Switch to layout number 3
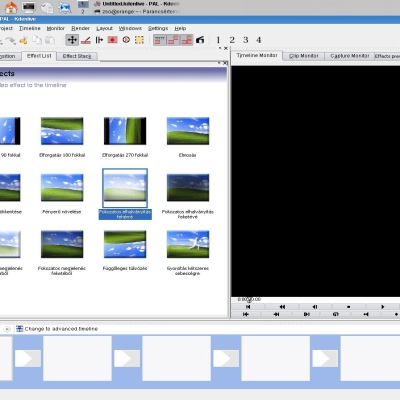The image size is (400, 400). coord(245,40)
